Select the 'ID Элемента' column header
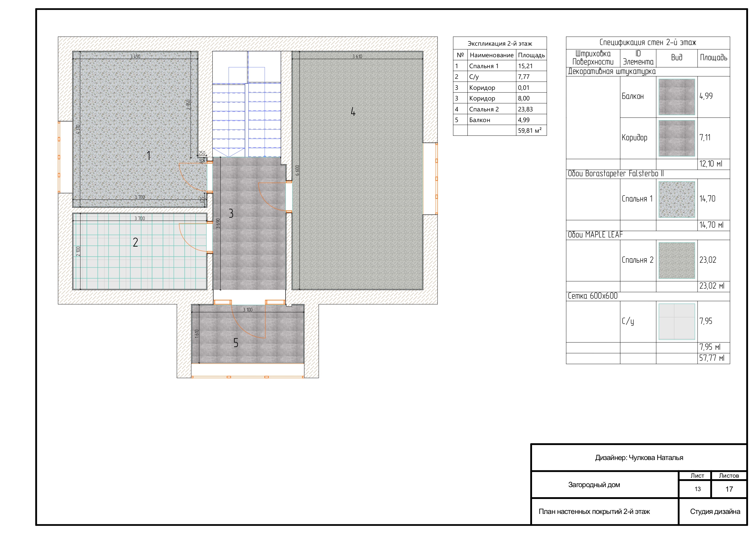The width and height of the screenshot is (756, 534). [638, 58]
